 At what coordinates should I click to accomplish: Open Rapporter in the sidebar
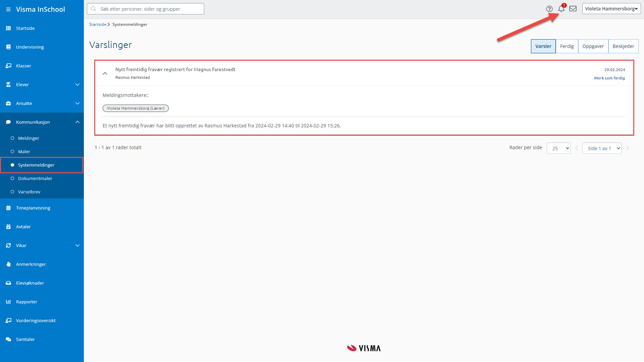click(x=42, y=302)
